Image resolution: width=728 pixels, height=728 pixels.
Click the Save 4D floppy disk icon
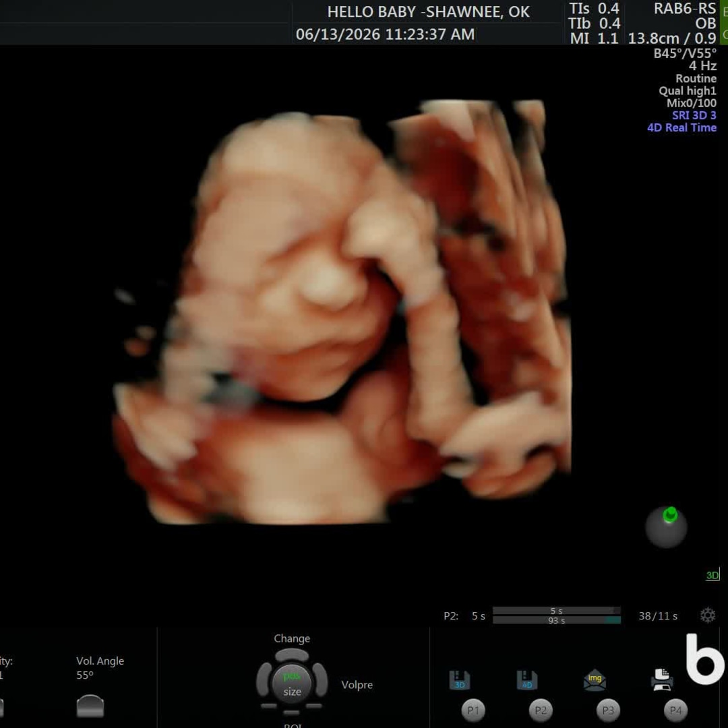pyautogui.click(x=527, y=680)
